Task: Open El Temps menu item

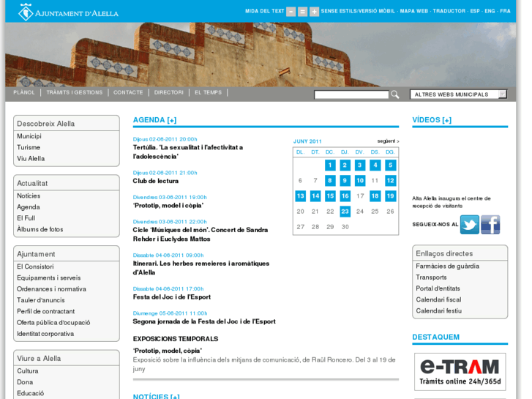Action: [208, 92]
